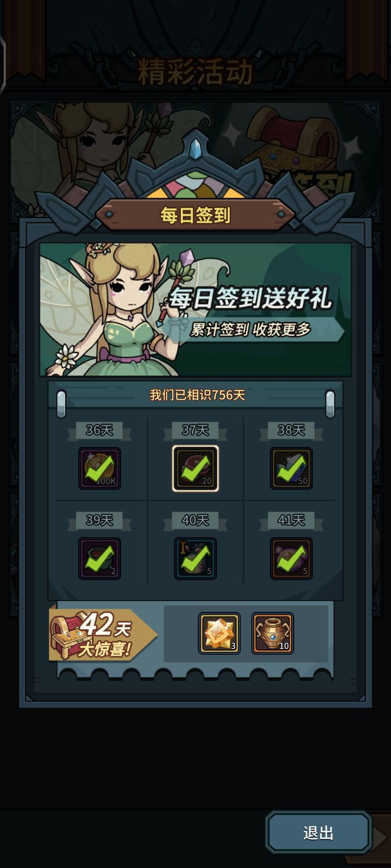Image resolution: width=391 pixels, height=868 pixels.
Task: Click the 累计签到 收获更多 ribbon text
Action: [x=250, y=329]
